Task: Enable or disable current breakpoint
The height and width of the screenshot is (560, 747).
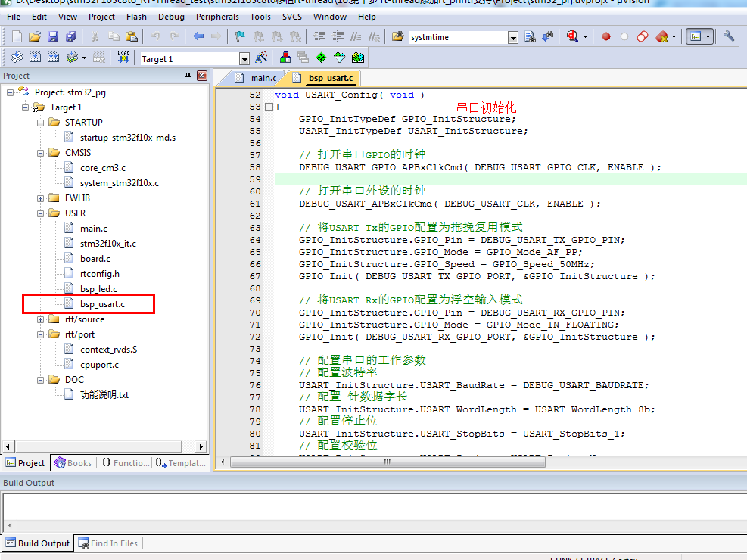Action: tap(624, 35)
